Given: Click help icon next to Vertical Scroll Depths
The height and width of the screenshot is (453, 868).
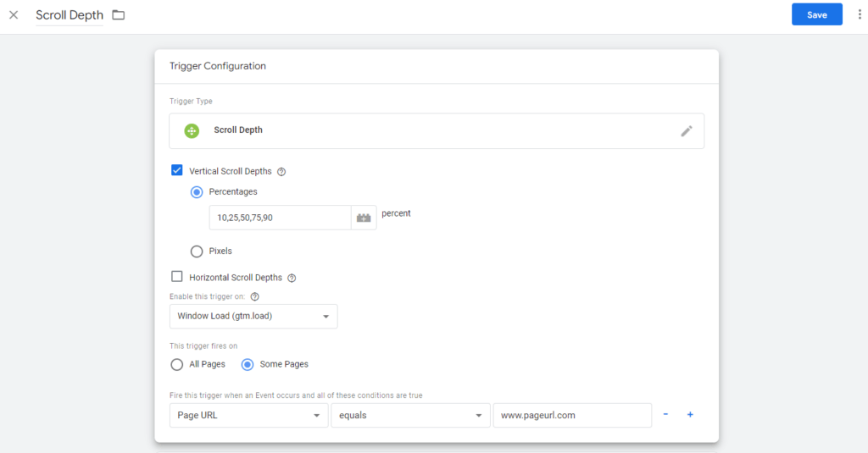Looking at the screenshot, I should [281, 172].
